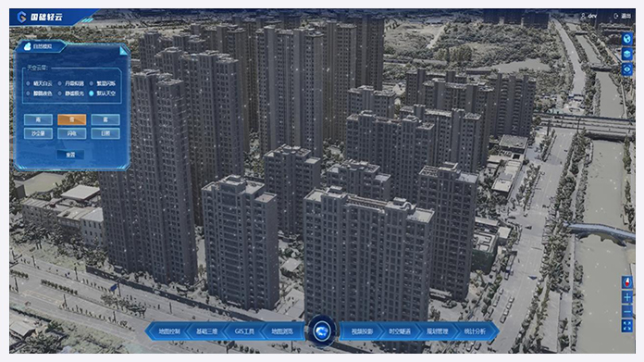Click the eye view icon on right
This screenshot has width=644, height=362.
(x=626, y=69)
